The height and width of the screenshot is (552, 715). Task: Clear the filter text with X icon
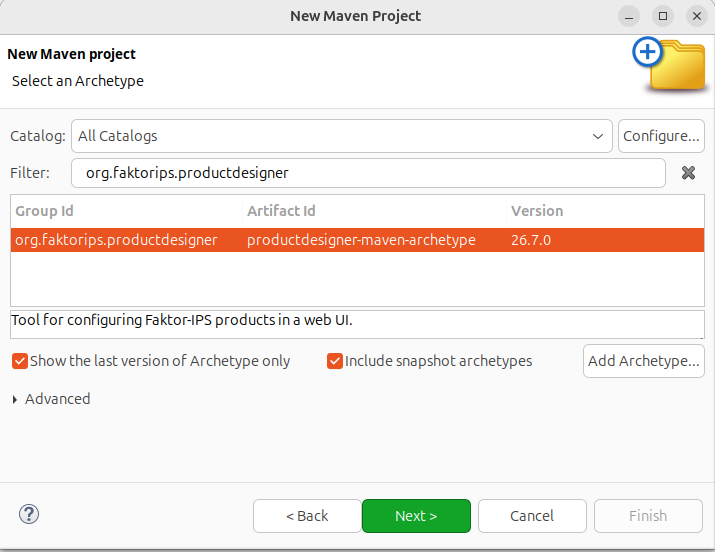688,173
